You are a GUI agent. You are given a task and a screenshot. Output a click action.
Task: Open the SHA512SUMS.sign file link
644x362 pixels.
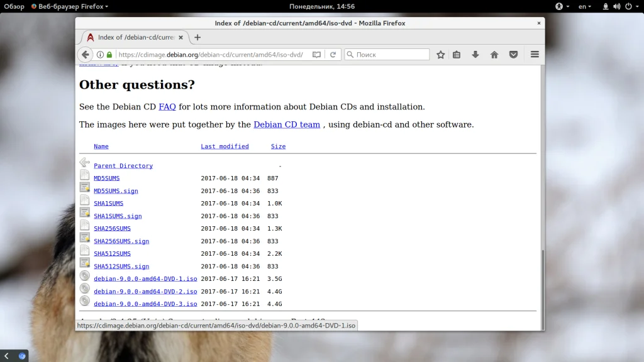coord(121,266)
